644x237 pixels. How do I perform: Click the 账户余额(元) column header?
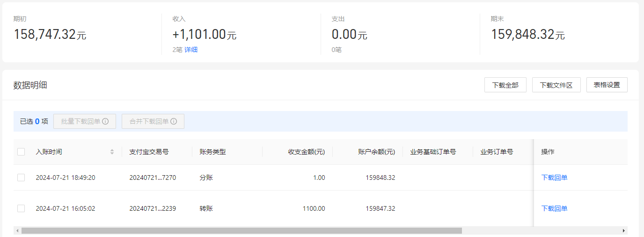377,152
